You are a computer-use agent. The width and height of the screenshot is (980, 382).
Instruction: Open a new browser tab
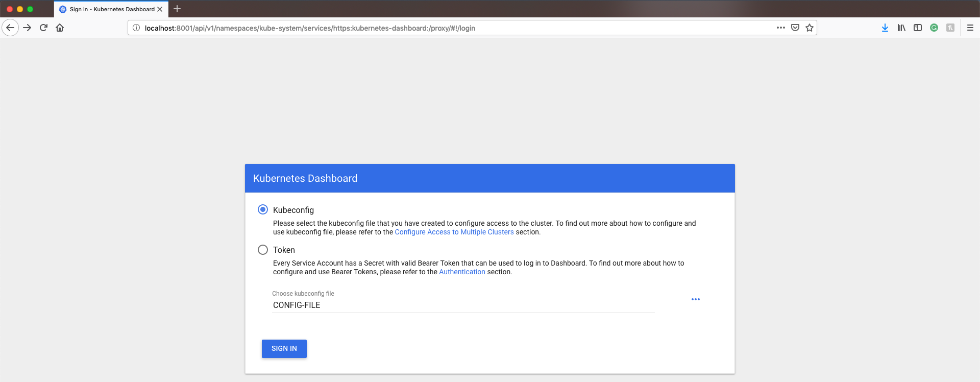coord(177,9)
